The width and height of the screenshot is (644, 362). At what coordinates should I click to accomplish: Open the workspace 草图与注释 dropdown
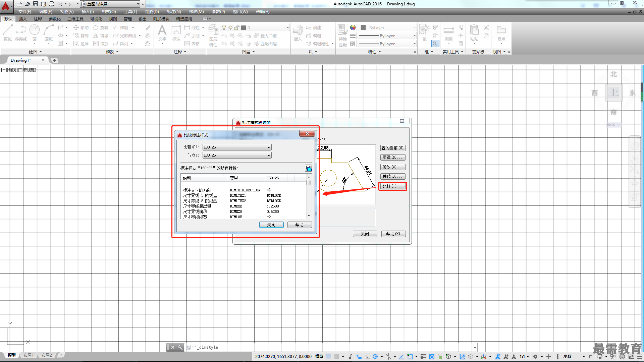click(x=111, y=4)
